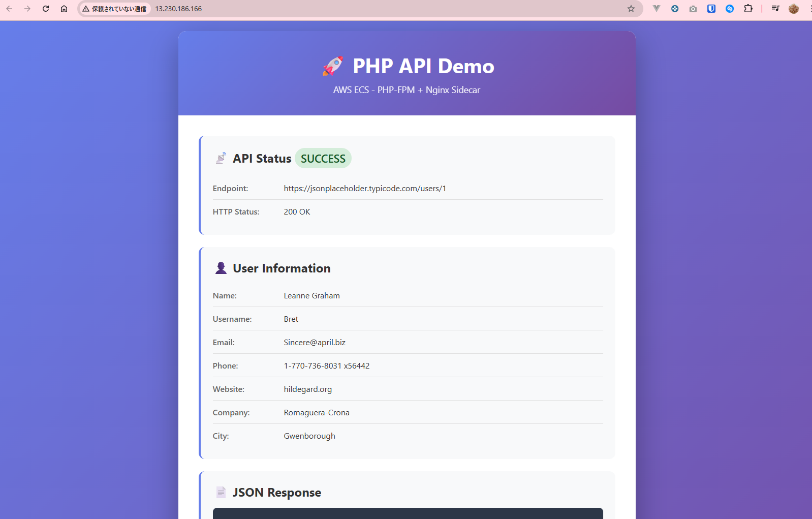Open the Chrome profile avatar menu
812x519 pixels.
coord(794,9)
